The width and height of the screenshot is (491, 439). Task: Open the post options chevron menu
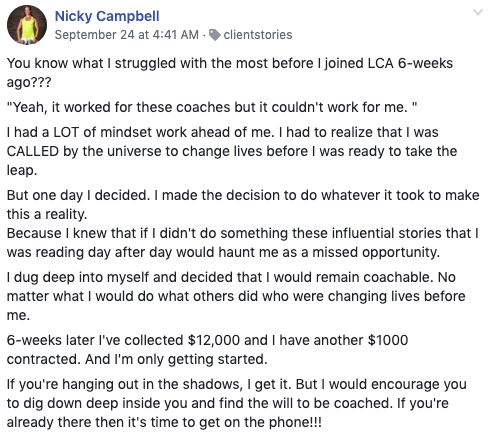click(x=478, y=13)
